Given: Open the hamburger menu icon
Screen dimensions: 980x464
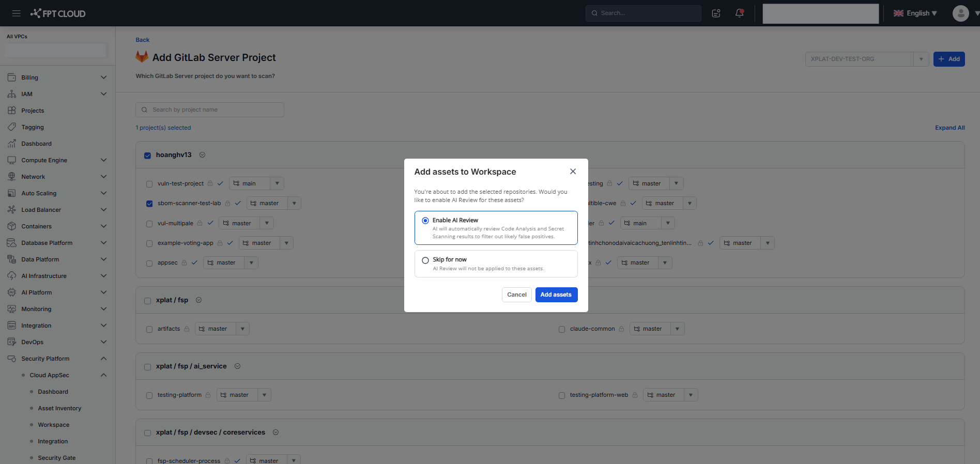Looking at the screenshot, I should point(17,13).
